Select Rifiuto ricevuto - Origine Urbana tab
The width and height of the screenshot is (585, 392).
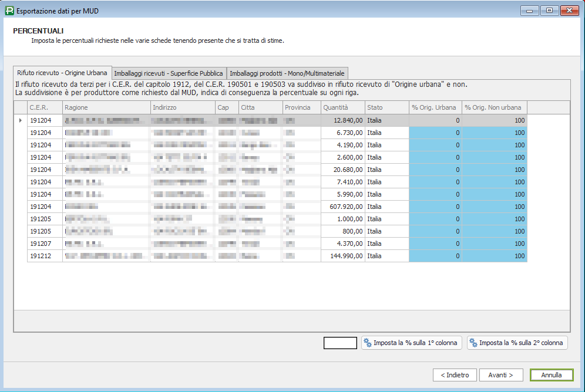point(62,73)
